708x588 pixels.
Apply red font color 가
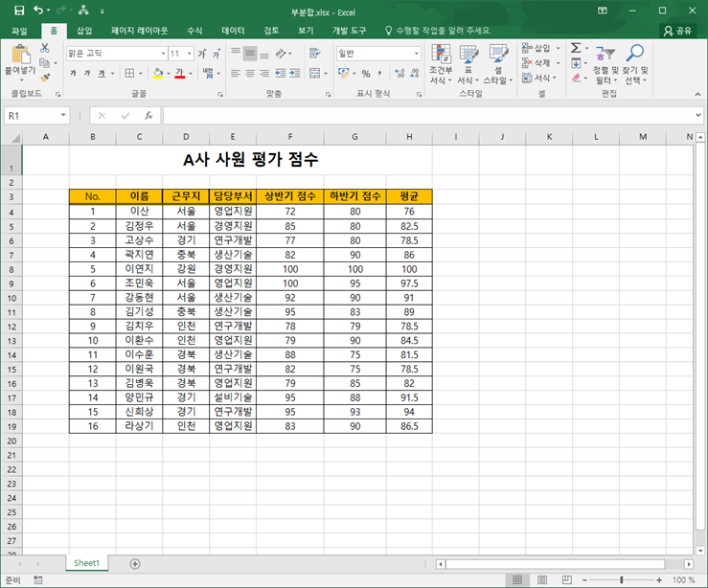(x=180, y=73)
